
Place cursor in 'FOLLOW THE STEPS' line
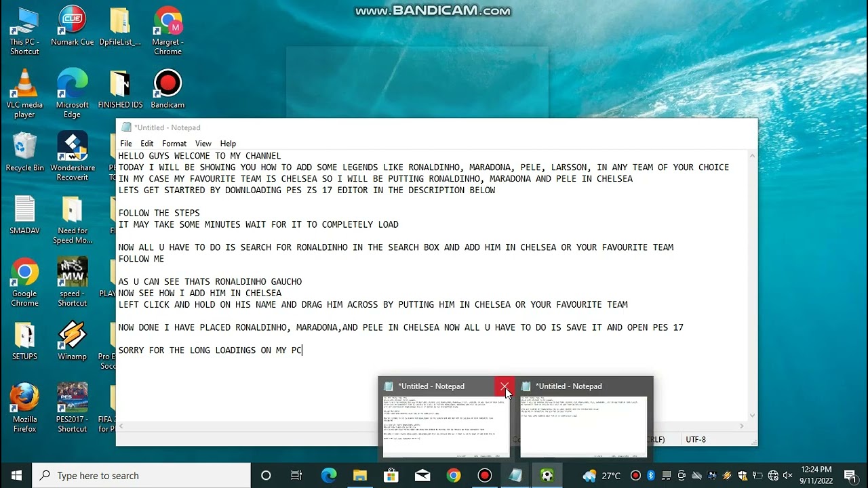(x=159, y=213)
